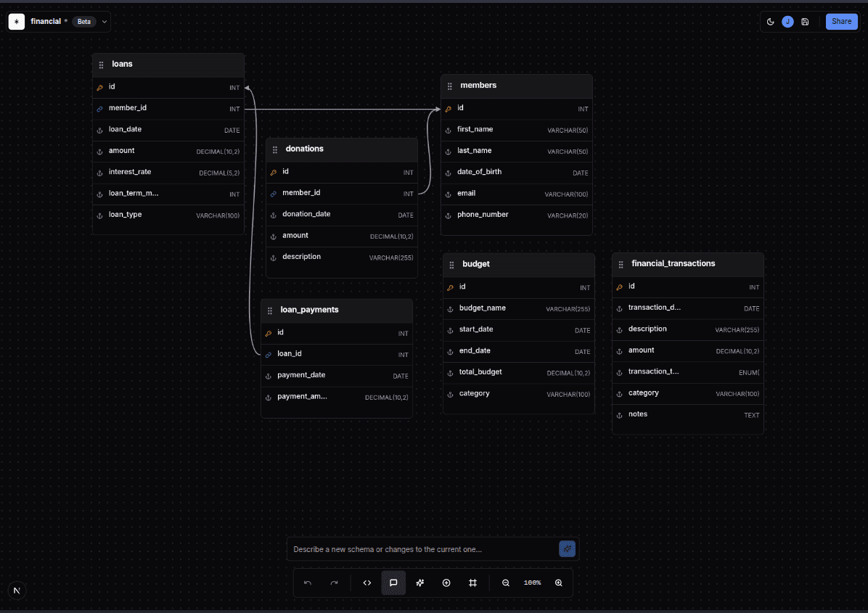Select the budget table header
This screenshot has width=868, height=613.
click(476, 264)
